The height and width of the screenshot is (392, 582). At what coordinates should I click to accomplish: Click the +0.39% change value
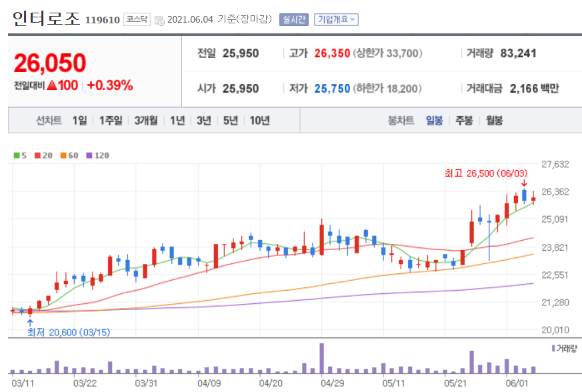pyautogui.click(x=110, y=85)
